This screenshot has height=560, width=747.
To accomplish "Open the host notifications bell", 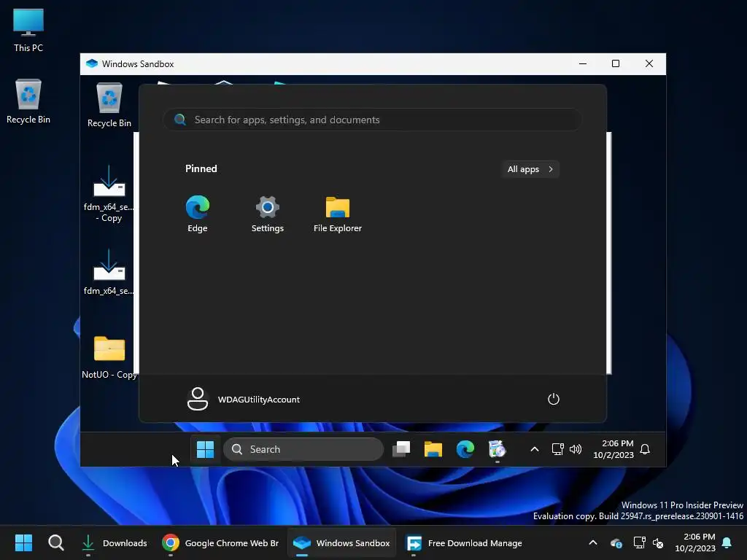I will point(727,542).
